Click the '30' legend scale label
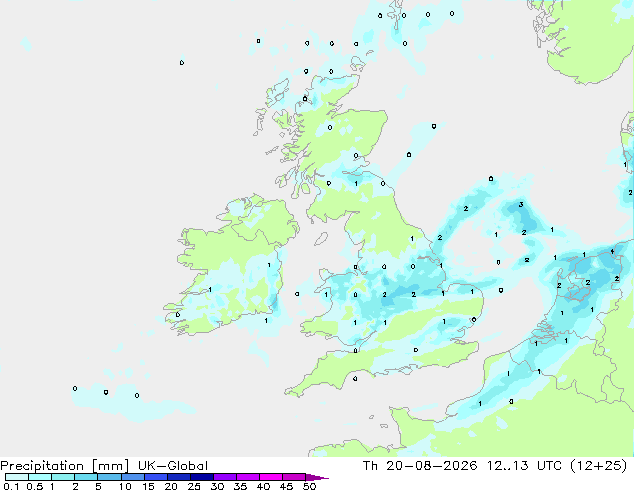 click(217, 486)
